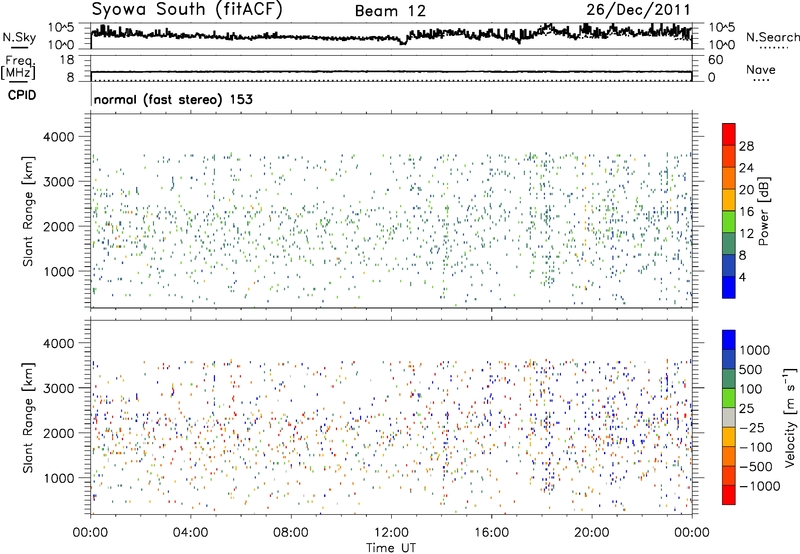800x554 pixels.
Task: Click '4000' on the Power panel axis
Action: coord(58,137)
